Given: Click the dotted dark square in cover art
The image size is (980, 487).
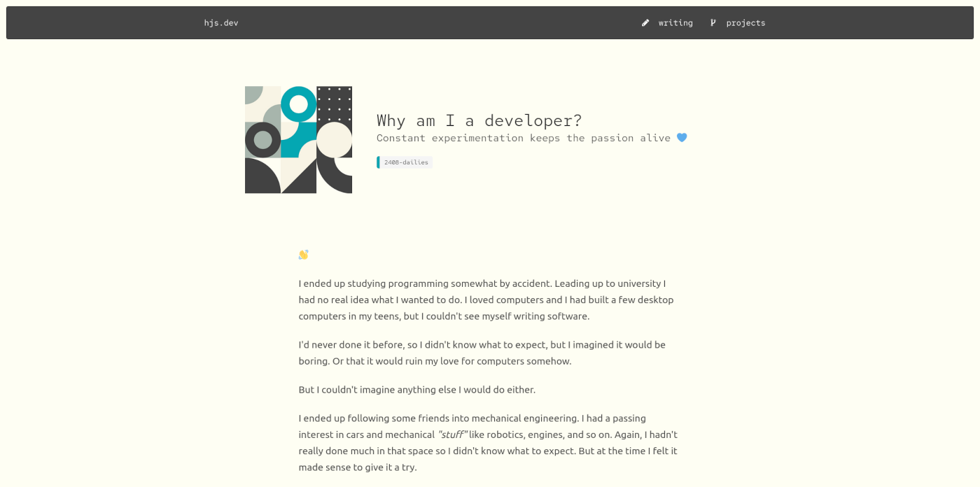Looking at the screenshot, I should (x=335, y=104).
